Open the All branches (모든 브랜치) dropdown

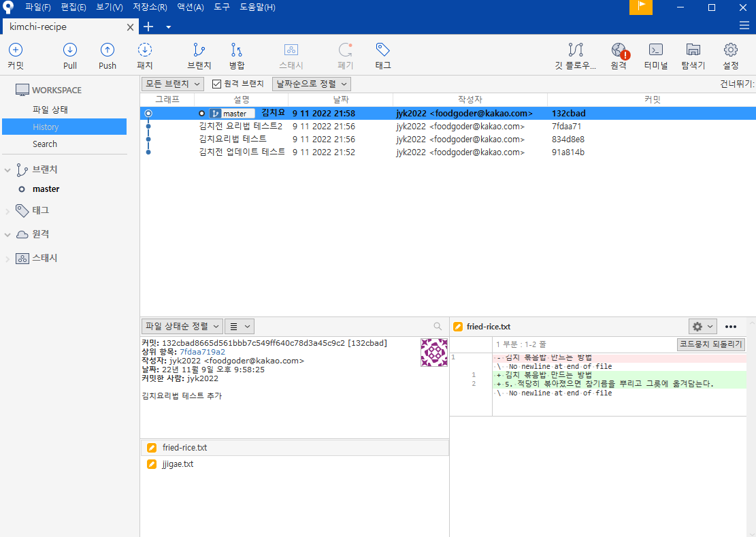tap(173, 84)
